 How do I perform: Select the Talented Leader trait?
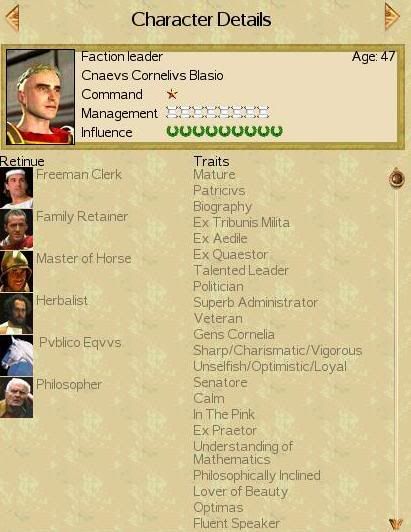point(241,270)
